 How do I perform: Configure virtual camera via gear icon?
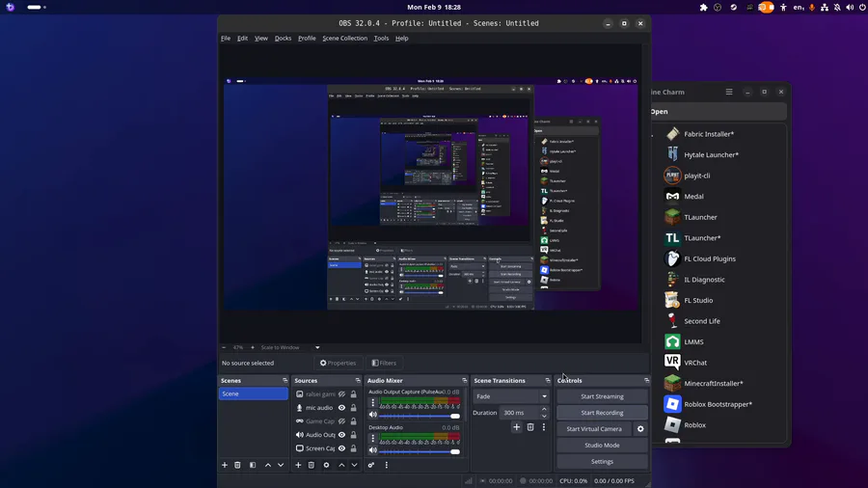click(x=640, y=429)
